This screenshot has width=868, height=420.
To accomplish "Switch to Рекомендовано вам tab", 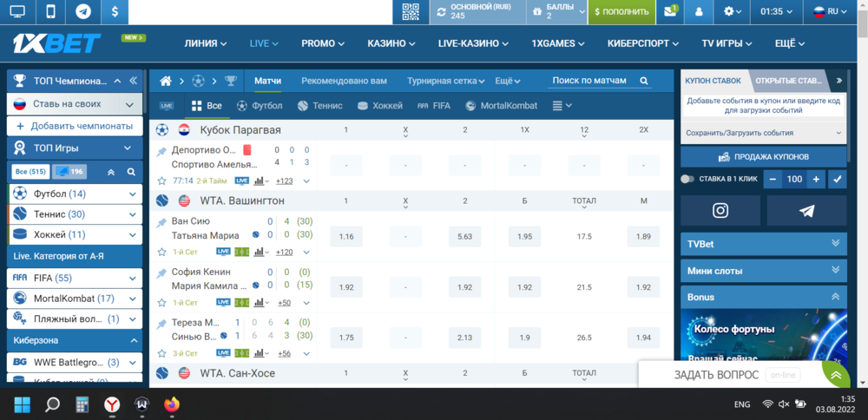I will (345, 81).
